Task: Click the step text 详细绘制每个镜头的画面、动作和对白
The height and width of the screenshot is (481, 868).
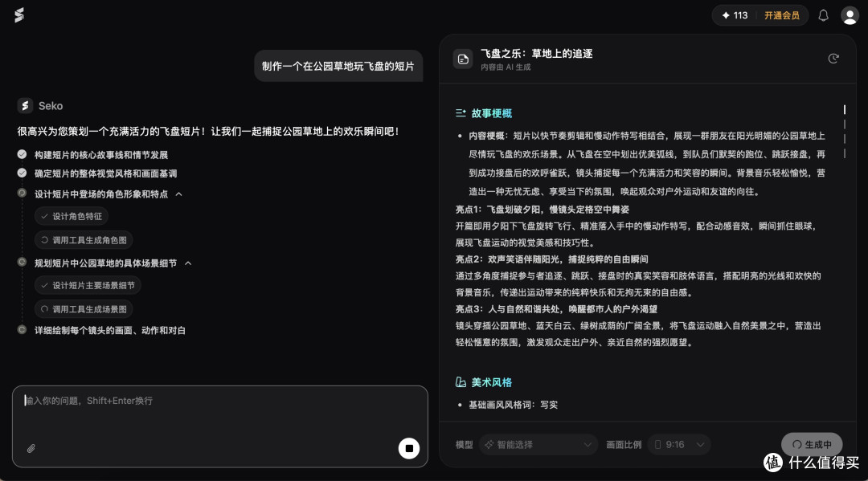Action: pos(110,330)
